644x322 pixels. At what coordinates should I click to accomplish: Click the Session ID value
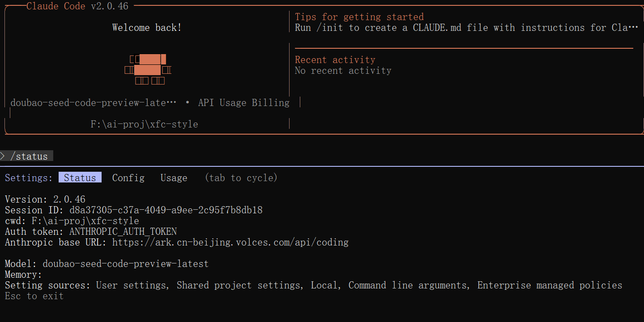click(x=166, y=210)
